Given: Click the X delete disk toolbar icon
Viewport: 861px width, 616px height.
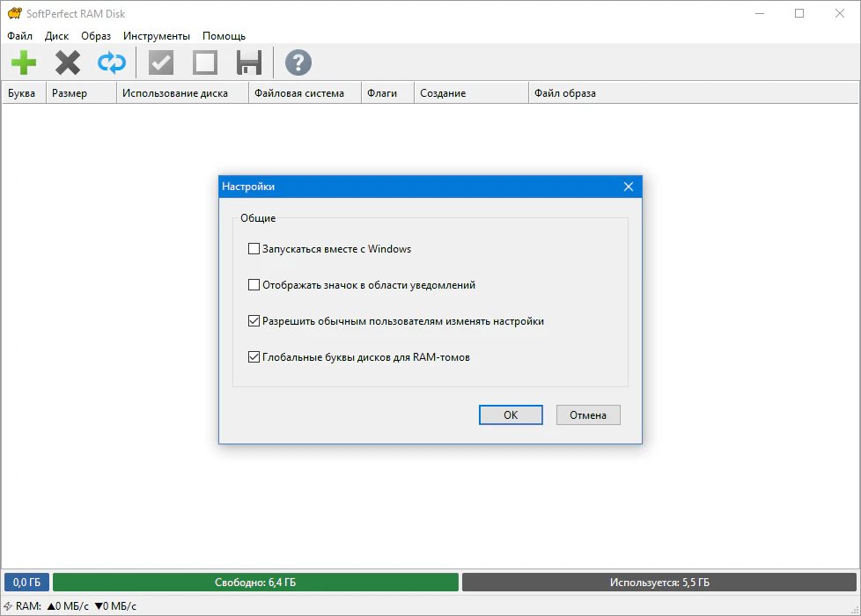Looking at the screenshot, I should pyautogui.click(x=68, y=62).
